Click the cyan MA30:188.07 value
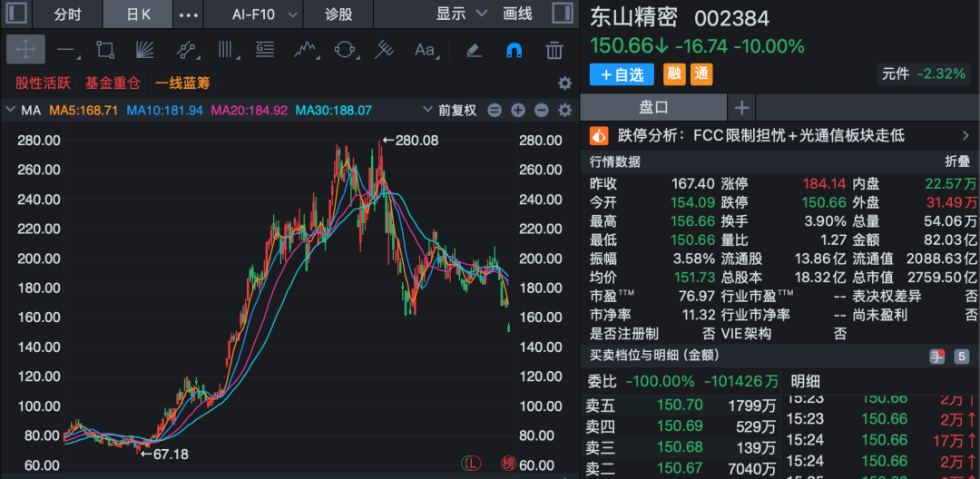This screenshot has height=479, width=980. click(x=334, y=111)
